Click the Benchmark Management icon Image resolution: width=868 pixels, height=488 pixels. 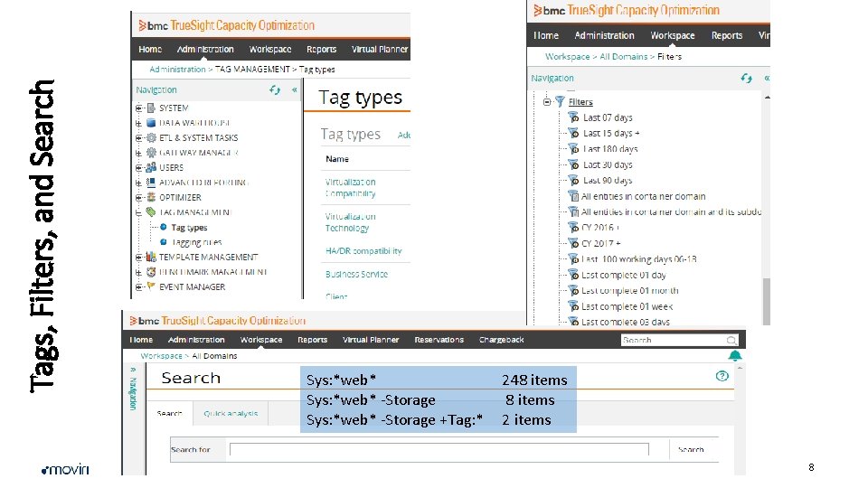pyautogui.click(x=151, y=272)
